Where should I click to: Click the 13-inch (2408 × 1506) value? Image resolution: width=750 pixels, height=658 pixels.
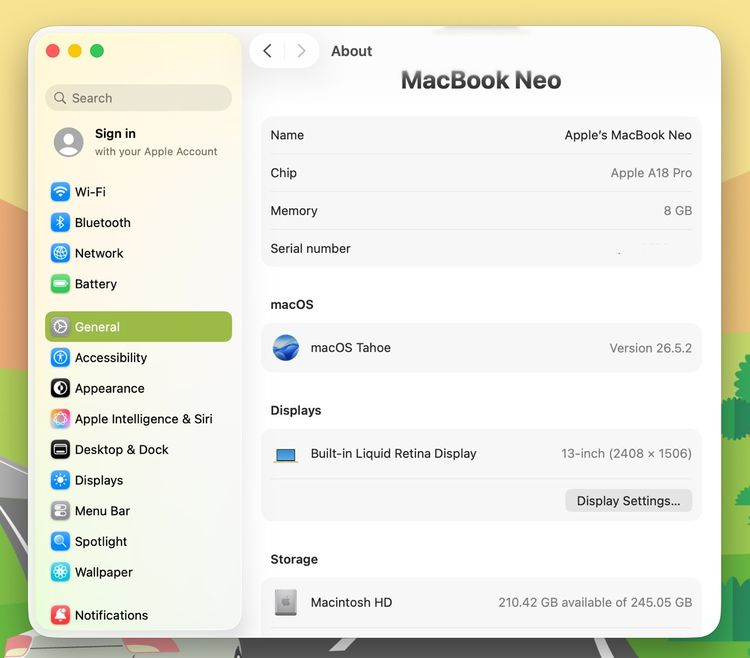pyautogui.click(x=626, y=453)
